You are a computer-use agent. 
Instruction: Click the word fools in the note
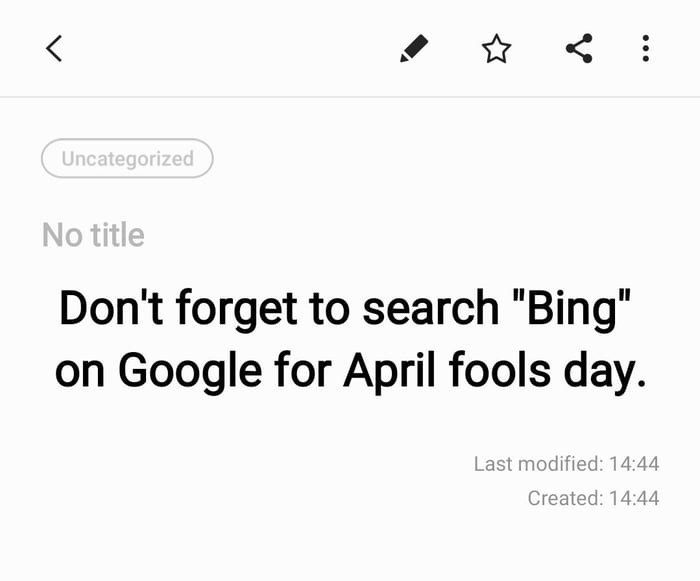tap(500, 370)
